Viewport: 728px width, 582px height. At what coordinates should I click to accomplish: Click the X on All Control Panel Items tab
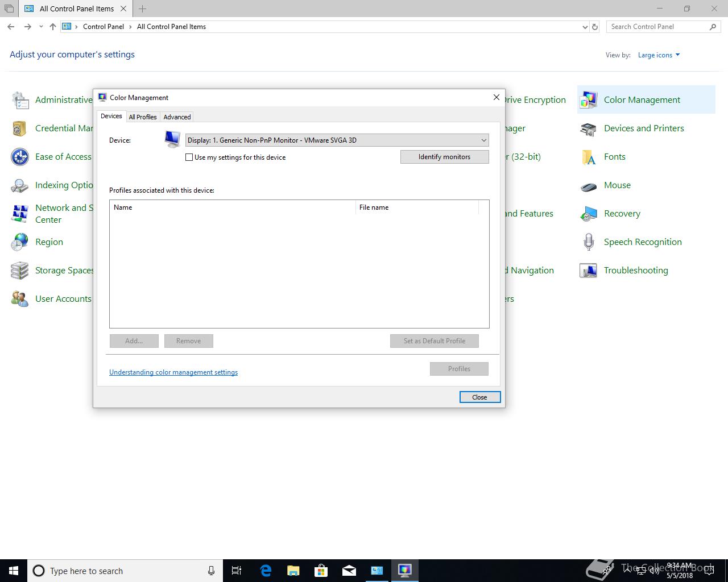coord(123,9)
